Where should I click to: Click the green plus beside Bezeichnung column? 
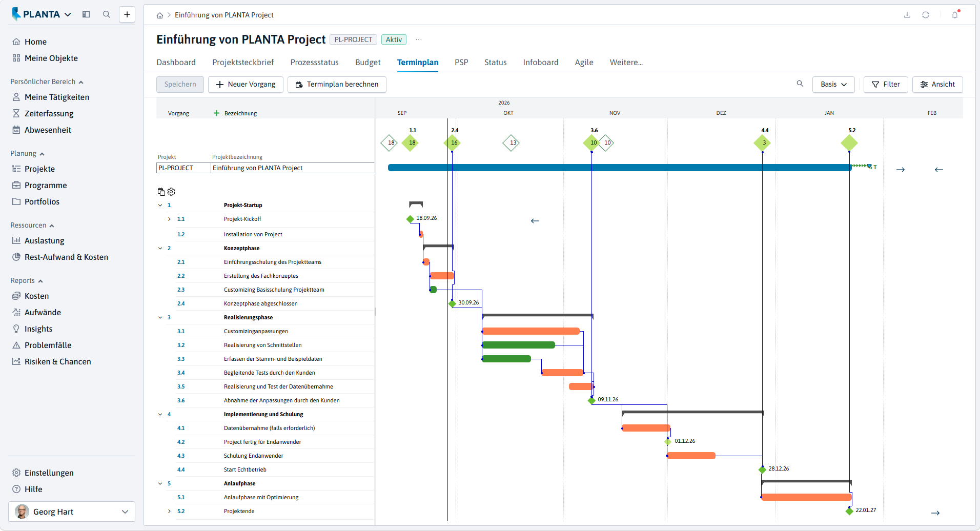(x=216, y=113)
